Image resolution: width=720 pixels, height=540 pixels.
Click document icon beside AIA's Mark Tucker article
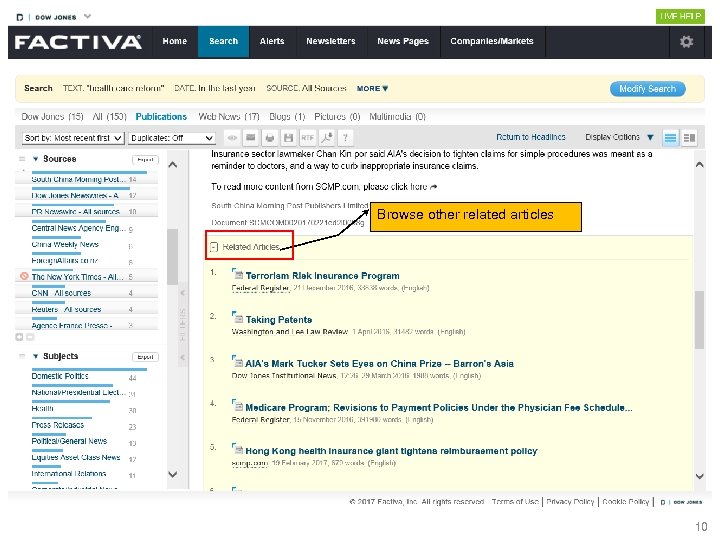[237, 362]
